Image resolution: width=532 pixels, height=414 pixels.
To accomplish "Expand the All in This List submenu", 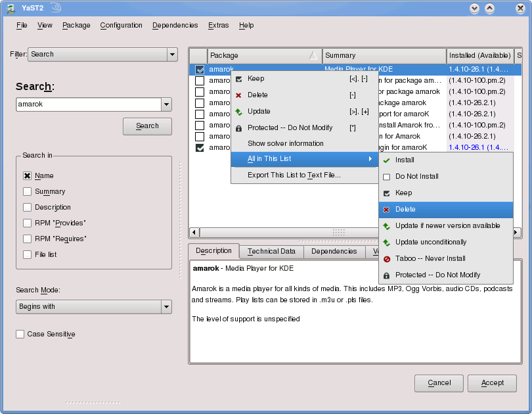I will [x=305, y=159].
